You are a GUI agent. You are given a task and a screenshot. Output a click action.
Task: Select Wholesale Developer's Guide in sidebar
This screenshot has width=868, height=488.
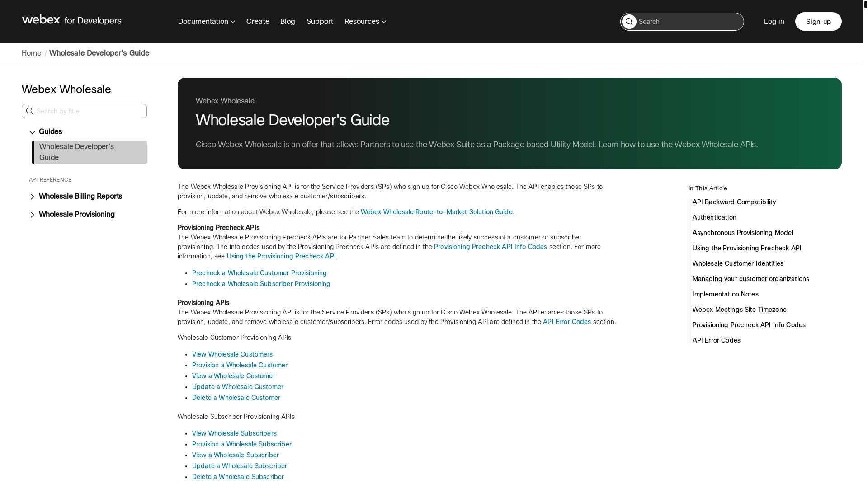(x=90, y=152)
